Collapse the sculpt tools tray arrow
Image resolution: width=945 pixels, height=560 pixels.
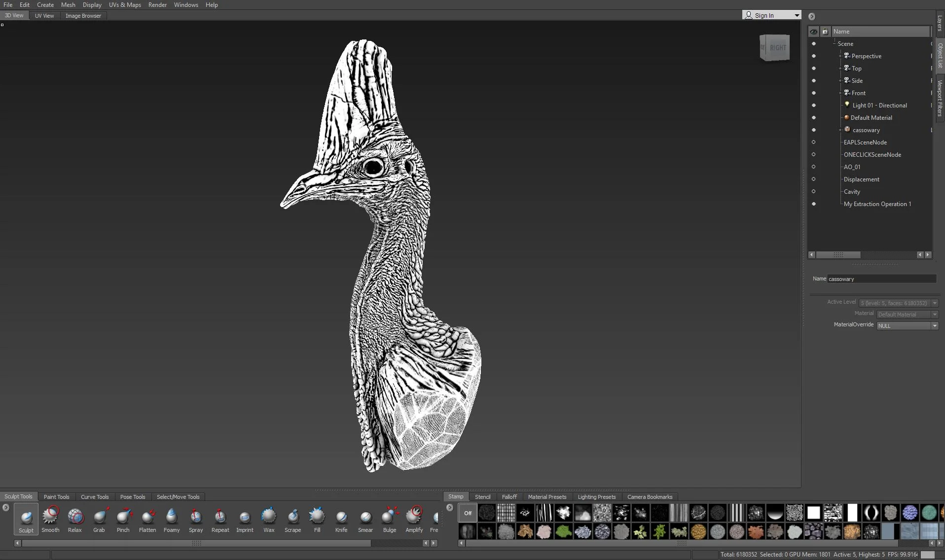pyautogui.click(x=6, y=507)
